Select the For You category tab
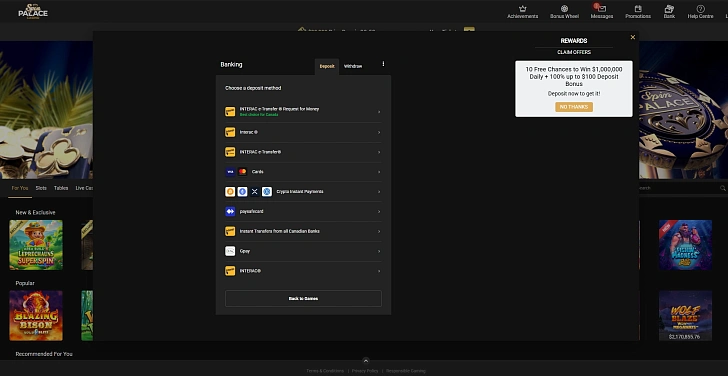The image size is (728, 376). tap(20, 188)
